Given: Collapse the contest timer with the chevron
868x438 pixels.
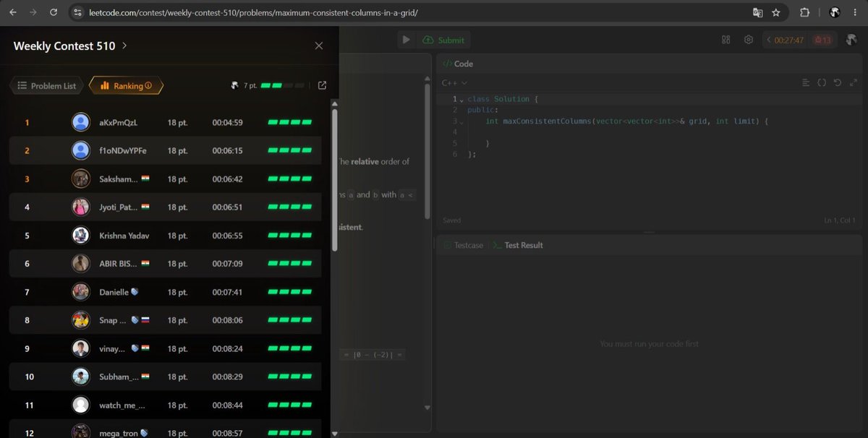Looking at the screenshot, I should [x=769, y=40].
